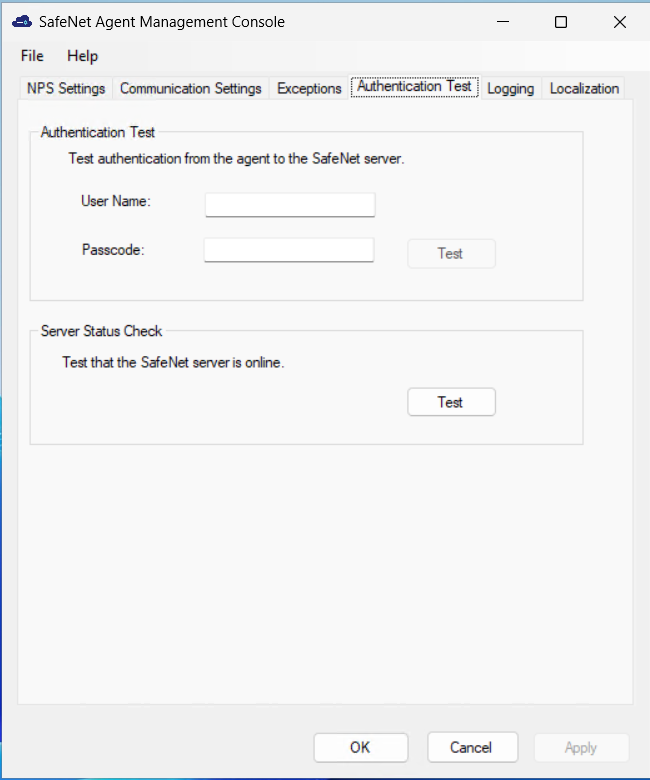Click 'Test authentication from the agent' description
Image resolution: width=650 pixels, height=780 pixels.
tap(236, 159)
